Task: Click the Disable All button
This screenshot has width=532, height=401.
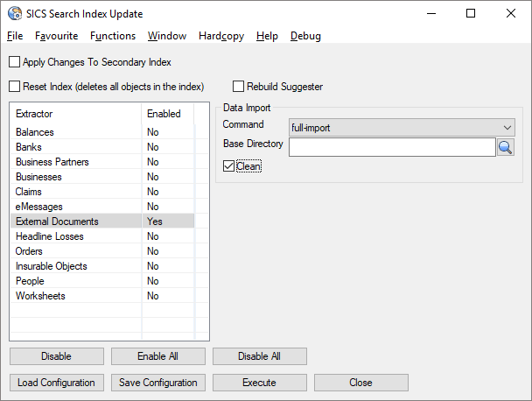Action: point(260,356)
